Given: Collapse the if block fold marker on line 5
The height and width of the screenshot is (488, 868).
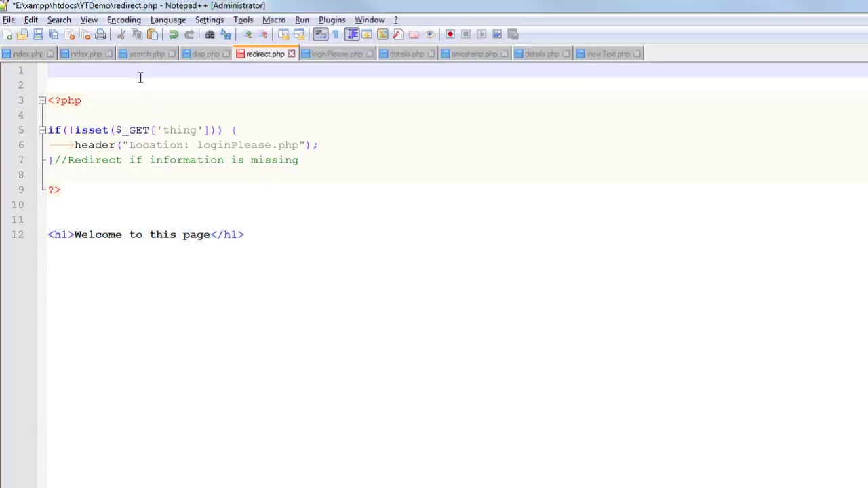Looking at the screenshot, I should (x=42, y=130).
